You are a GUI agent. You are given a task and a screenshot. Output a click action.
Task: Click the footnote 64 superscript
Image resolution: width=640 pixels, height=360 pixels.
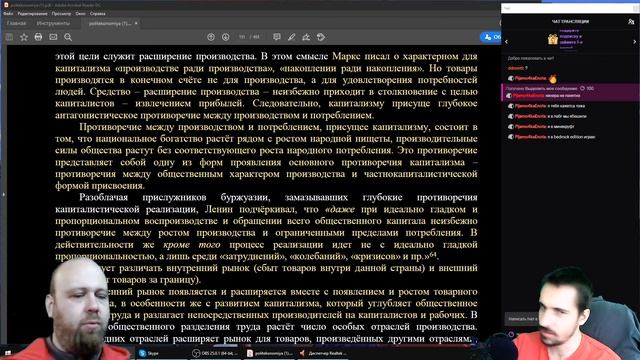(x=433, y=254)
